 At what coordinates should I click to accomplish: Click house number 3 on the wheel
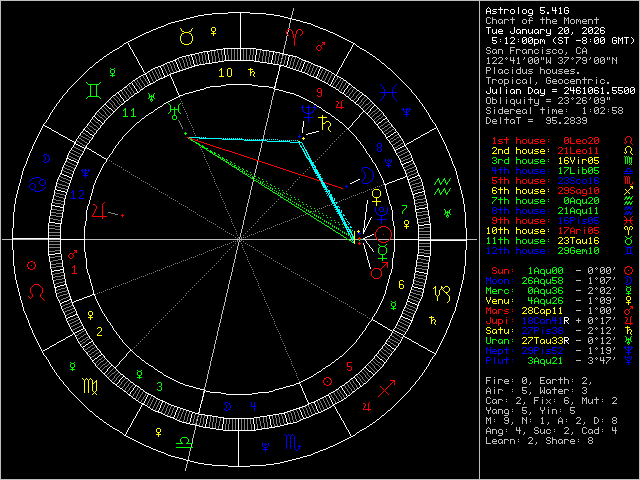tap(160, 386)
